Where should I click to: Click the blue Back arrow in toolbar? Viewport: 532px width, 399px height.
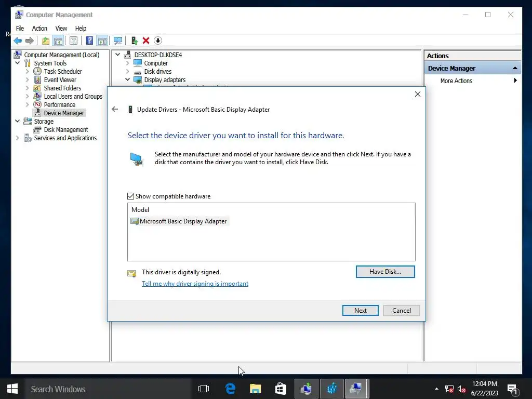pyautogui.click(x=18, y=41)
